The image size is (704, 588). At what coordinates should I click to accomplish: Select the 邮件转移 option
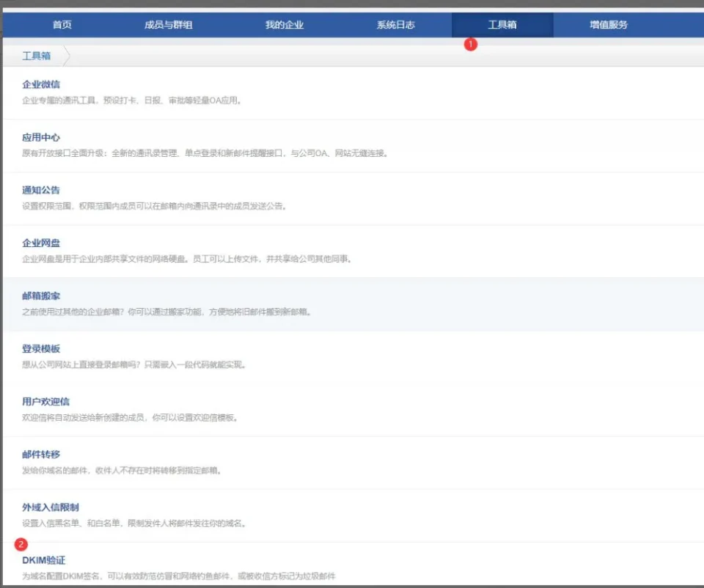41,455
